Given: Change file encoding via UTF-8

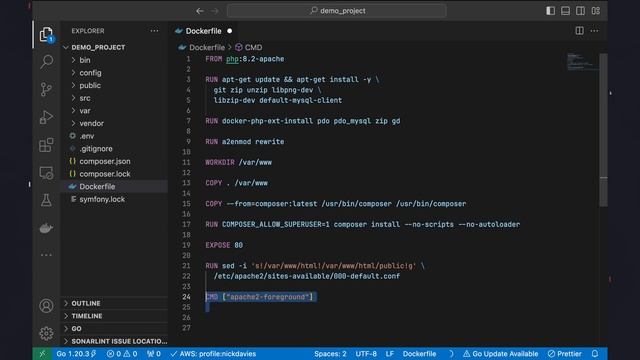Looking at the screenshot, I should point(366,354).
